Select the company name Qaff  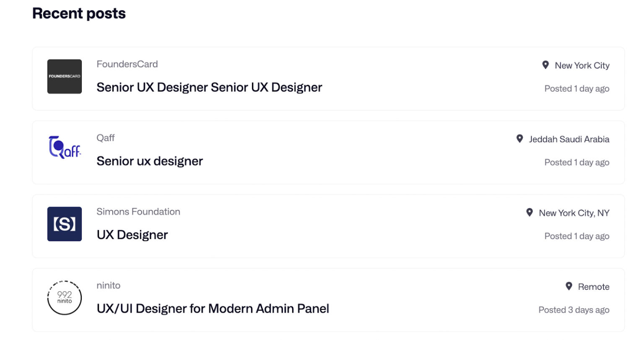pyautogui.click(x=105, y=138)
